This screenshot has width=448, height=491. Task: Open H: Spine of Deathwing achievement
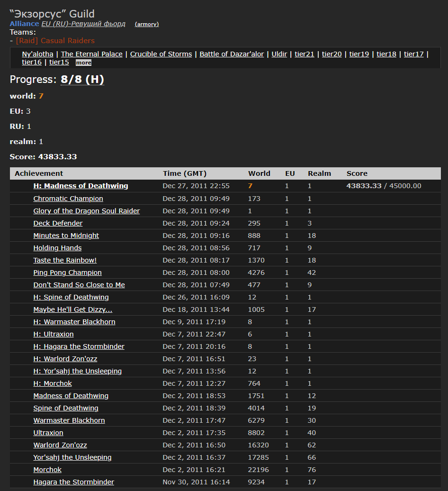pos(71,297)
